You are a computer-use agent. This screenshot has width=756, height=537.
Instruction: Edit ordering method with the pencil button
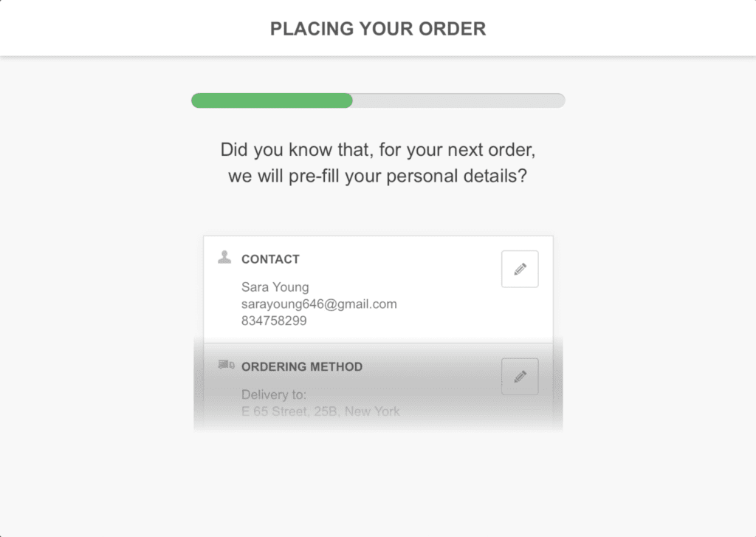point(520,376)
